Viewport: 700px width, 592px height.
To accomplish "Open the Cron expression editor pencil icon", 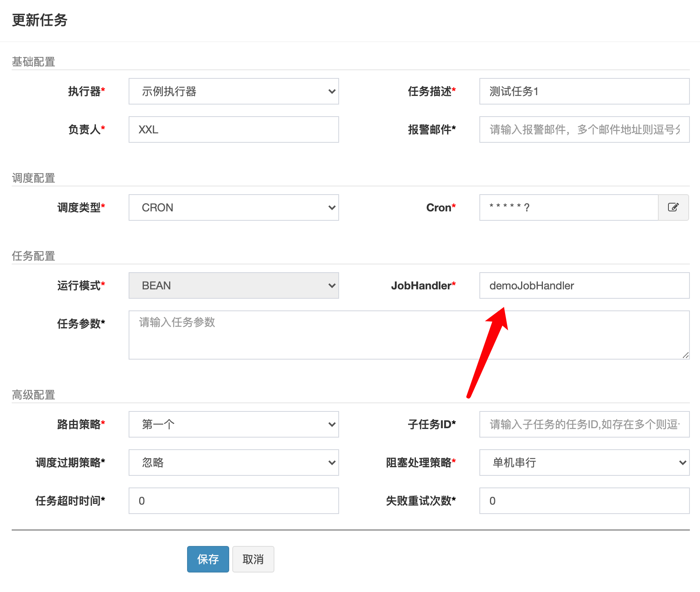I will (x=674, y=207).
